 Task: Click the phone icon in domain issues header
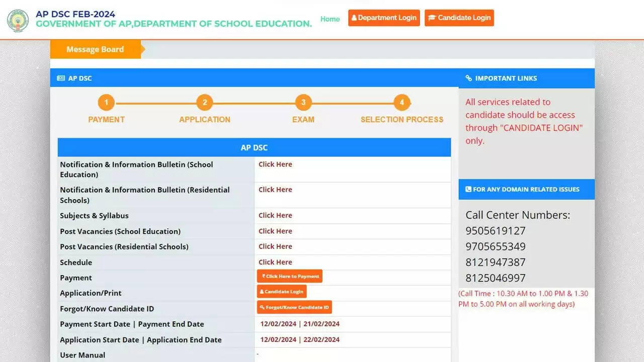click(468, 190)
